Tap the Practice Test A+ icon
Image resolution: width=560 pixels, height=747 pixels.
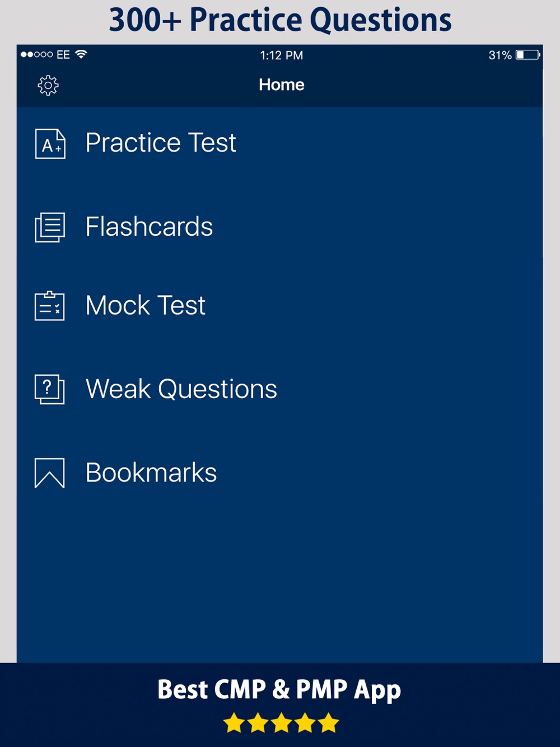[50, 143]
